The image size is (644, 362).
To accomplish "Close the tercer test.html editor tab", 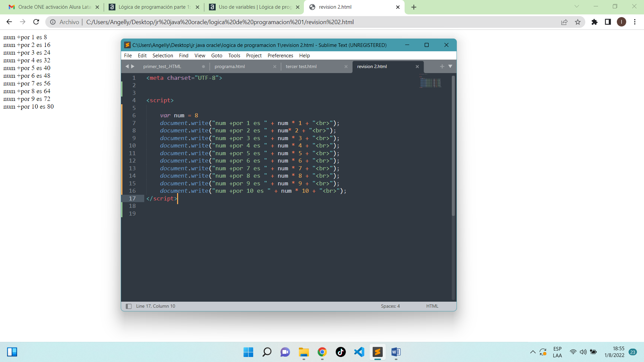I will point(346,66).
